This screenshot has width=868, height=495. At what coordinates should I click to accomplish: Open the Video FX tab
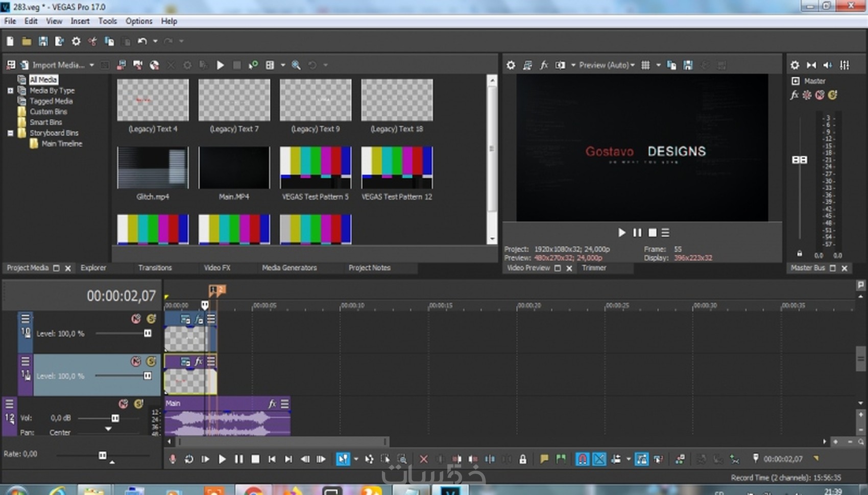pyautogui.click(x=217, y=267)
